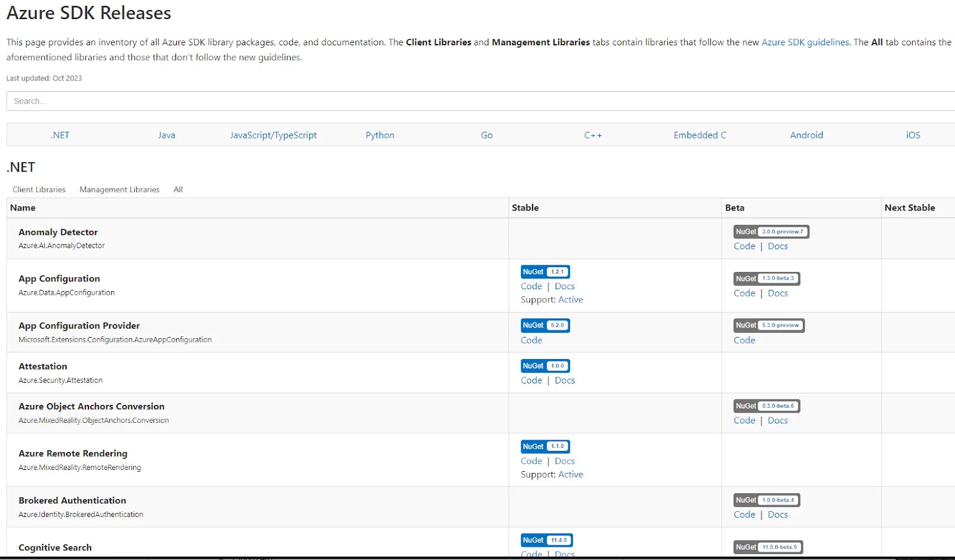Image resolution: width=955 pixels, height=560 pixels.
Task: Open App Configuration Provider beta Code link
Action: click(x=744, y=341)
